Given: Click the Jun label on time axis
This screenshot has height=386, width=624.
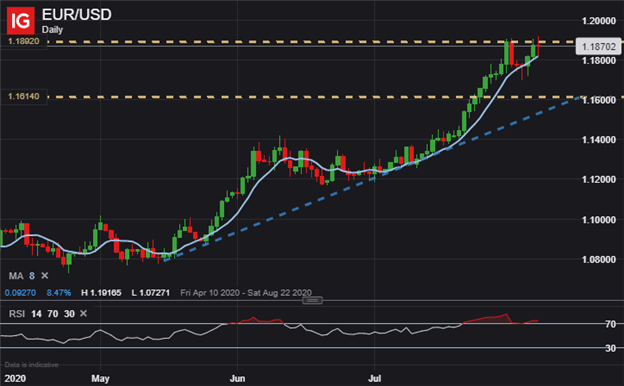Looking at the screenshot, I should coord(237,378).
